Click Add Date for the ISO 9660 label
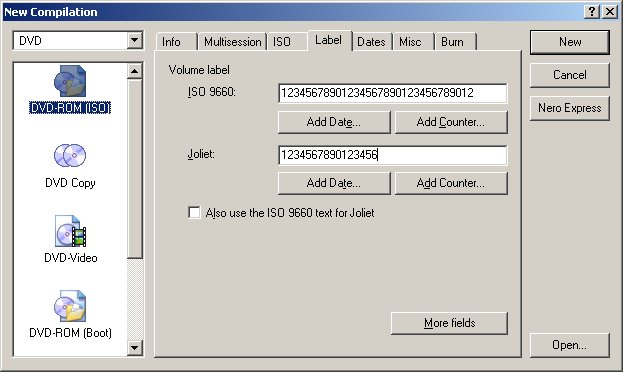The image size is (623, 372). 334,122
